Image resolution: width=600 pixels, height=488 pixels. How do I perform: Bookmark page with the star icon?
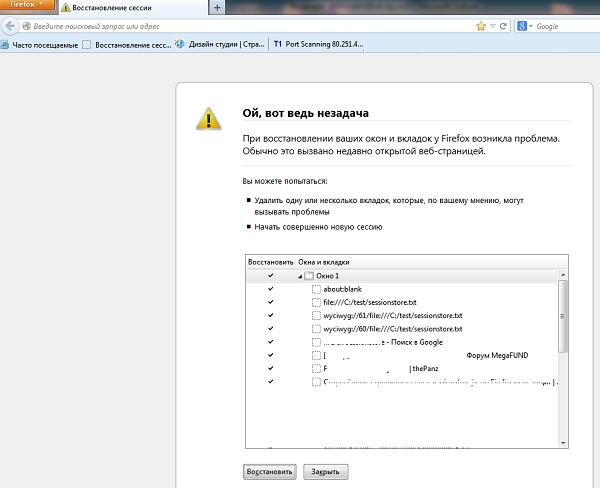481,26
